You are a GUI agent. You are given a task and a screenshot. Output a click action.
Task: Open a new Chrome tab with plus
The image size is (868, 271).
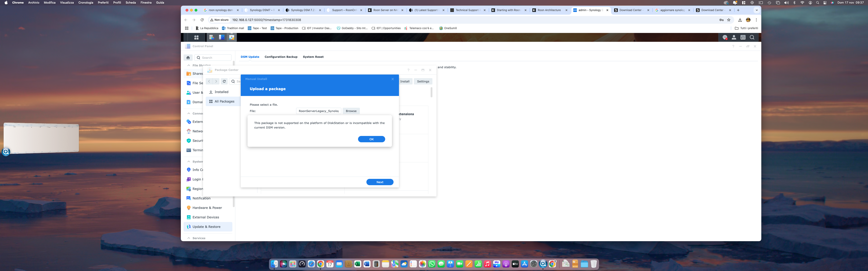click(738, 10)
